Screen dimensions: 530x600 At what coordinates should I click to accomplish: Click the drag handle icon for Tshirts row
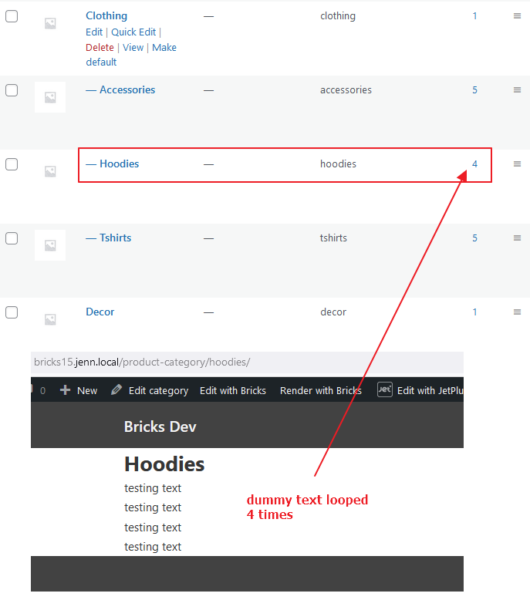pyautogui.click(x=517, y=238)
